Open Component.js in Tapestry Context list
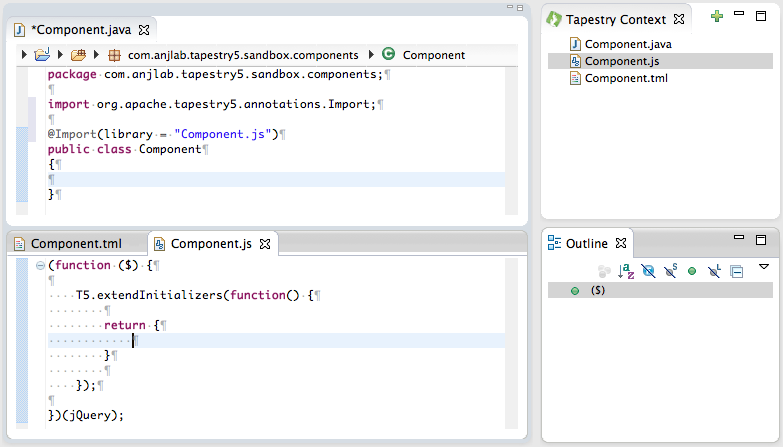The height and width of the screenshot is (447, 783). point(622,61)
